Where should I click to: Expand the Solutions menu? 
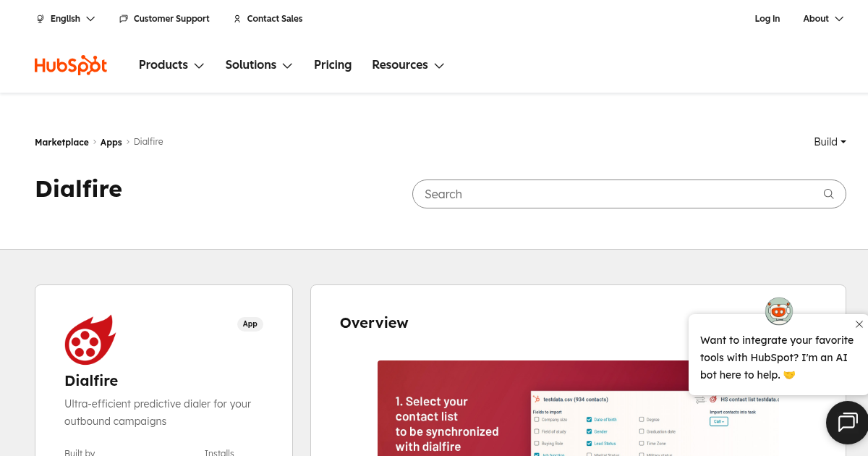pos(259,65)
